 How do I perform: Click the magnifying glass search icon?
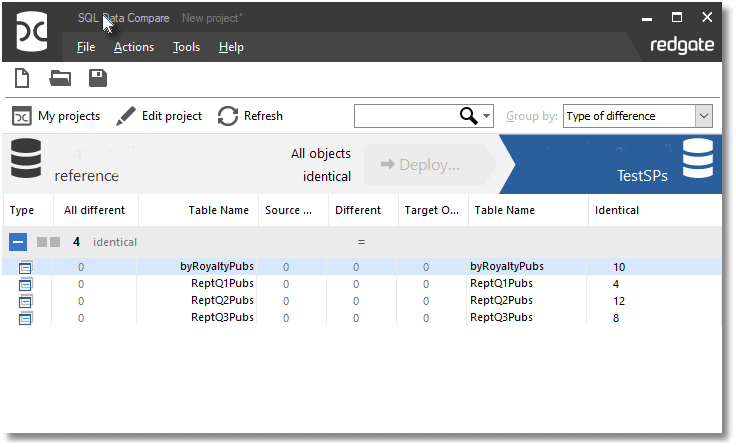tap(468, 116)
